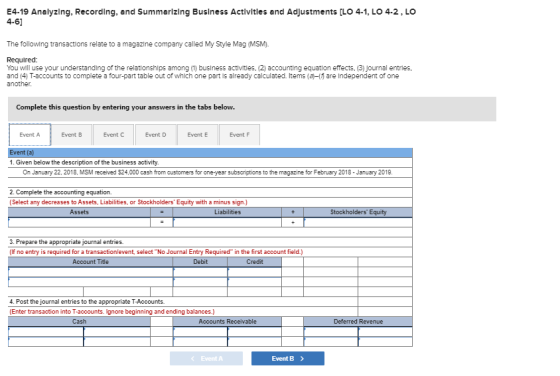Click the Debit column header
The height and width of the screenshot is (376, 560).
(200, 262)
